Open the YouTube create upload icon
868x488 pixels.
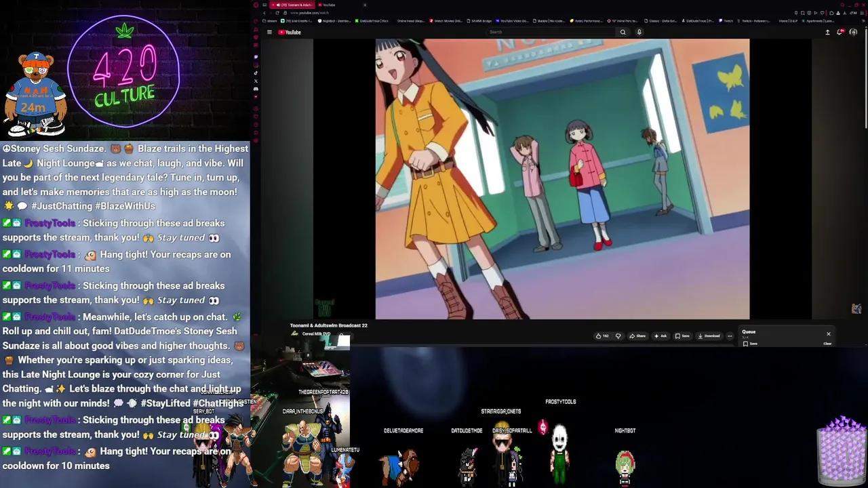tap(827, 32)
